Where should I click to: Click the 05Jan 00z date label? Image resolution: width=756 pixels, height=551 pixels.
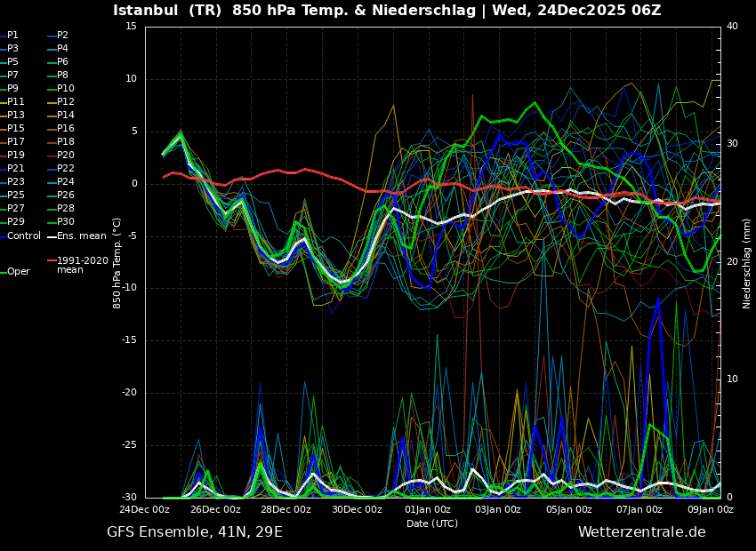(569, 509)
